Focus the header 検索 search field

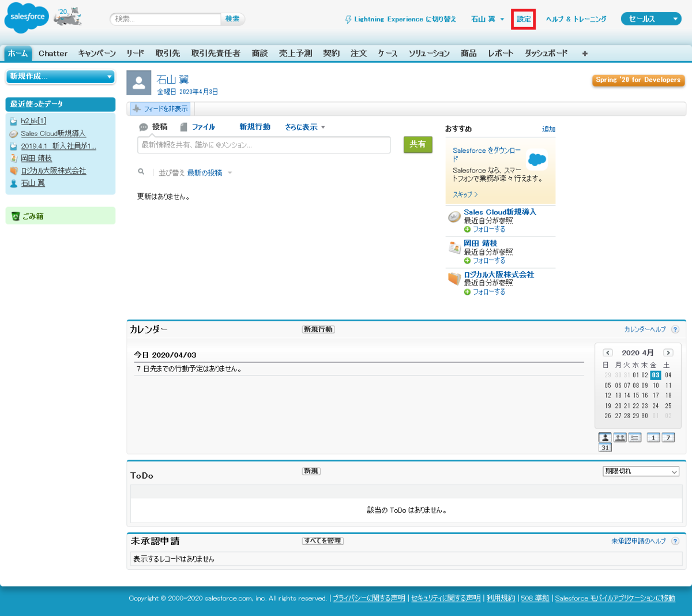[x=166, y=19]
